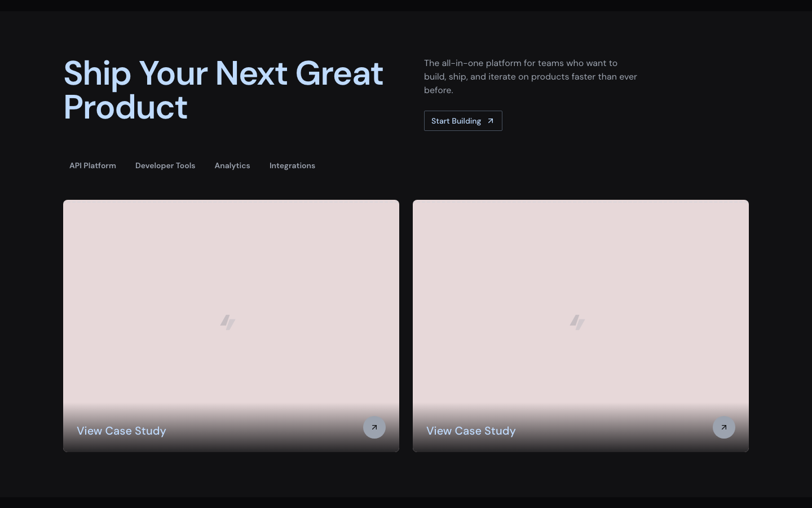
Task: Click the "Ship Your Next Great Product" headline
Action: tap(223, 74)
